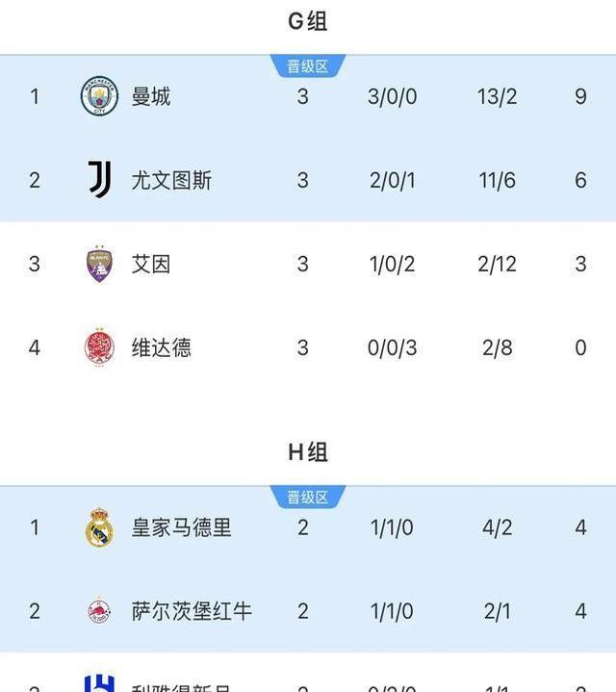Tap the Manchester City club crest
This screenshot has width=616, height=692.
tap(99, 96)
